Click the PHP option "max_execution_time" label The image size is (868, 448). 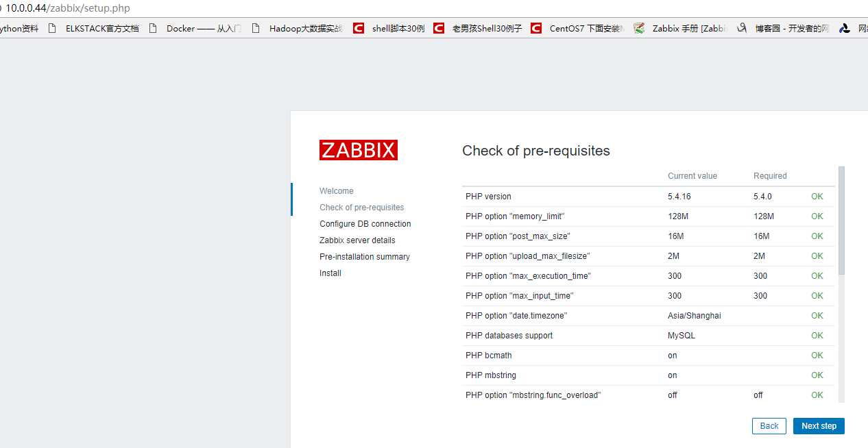(528, 276)
